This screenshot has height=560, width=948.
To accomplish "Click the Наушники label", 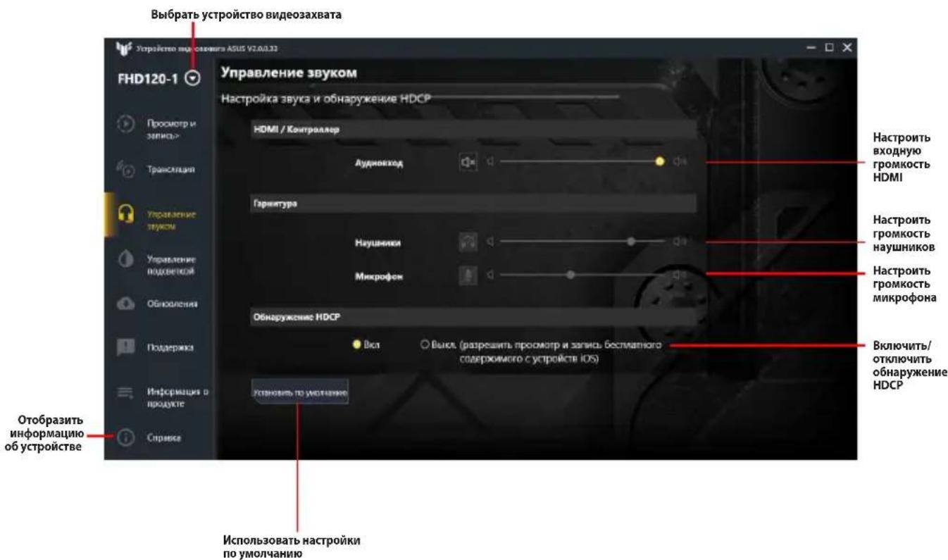I will (x=378, y=243).
